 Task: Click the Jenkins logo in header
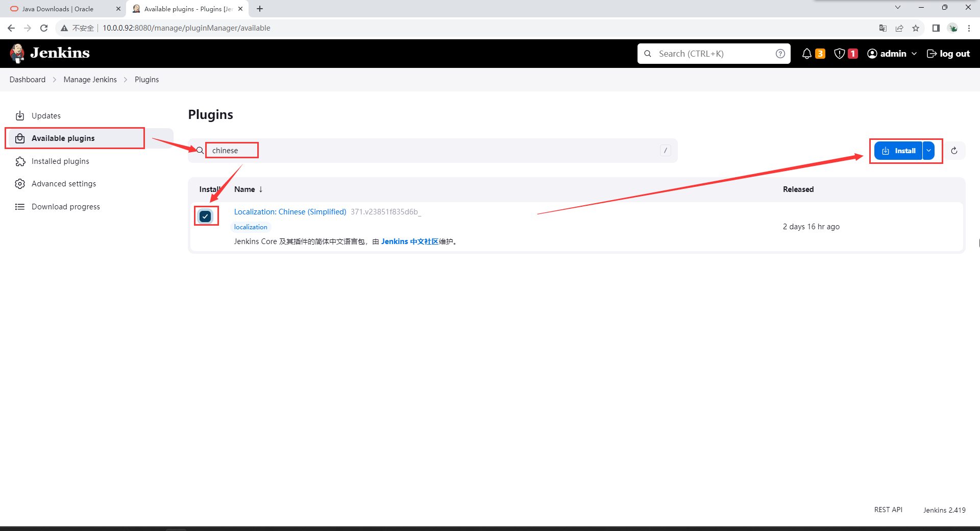[x=50, y=53]
